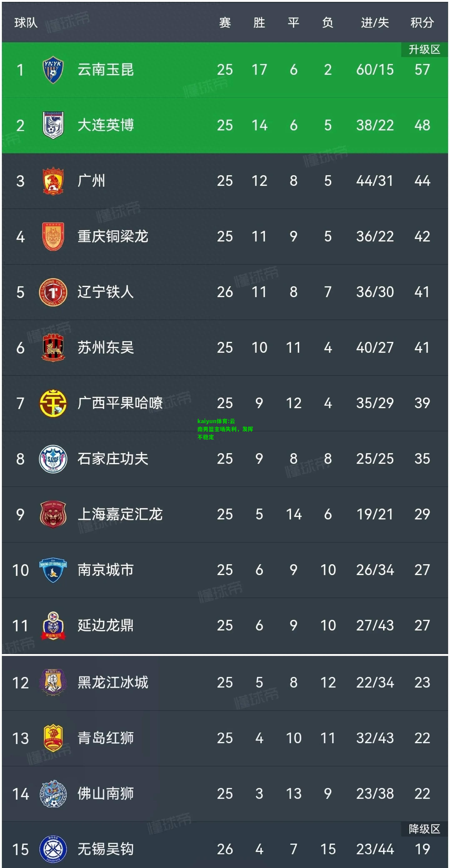The height and width of the screenshot is (868, 450).
Task: Select the 广州 team logo
Action: coord(53,181)
